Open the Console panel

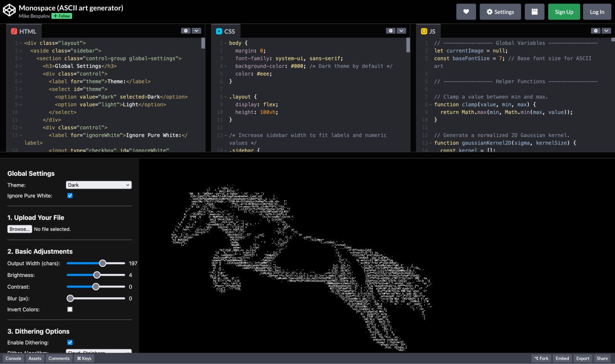[x=13, y=358]
